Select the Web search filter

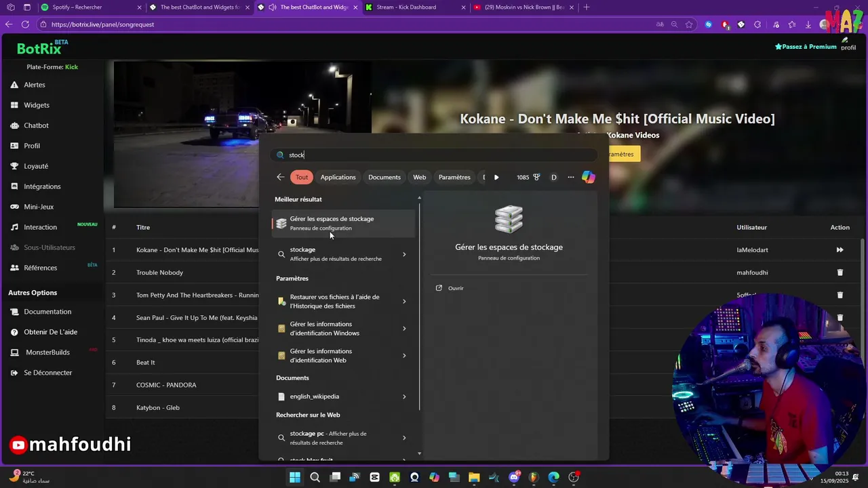point(420,177)
